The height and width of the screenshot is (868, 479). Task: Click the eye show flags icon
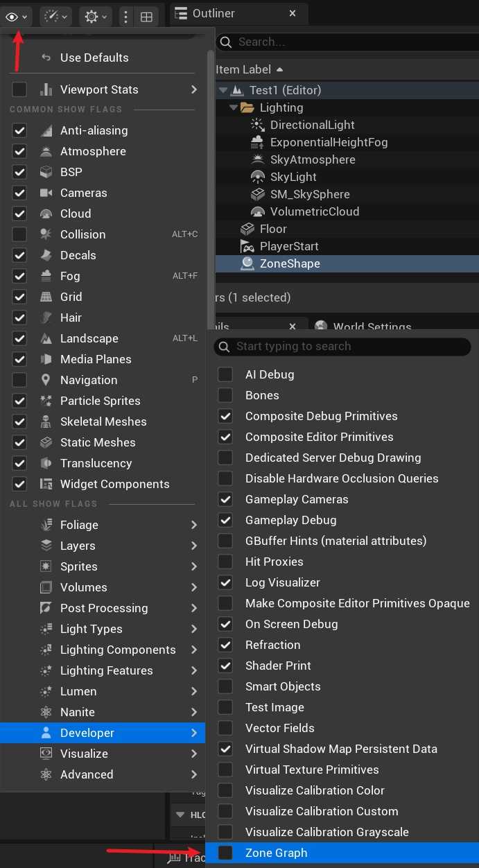pos(12,17)
